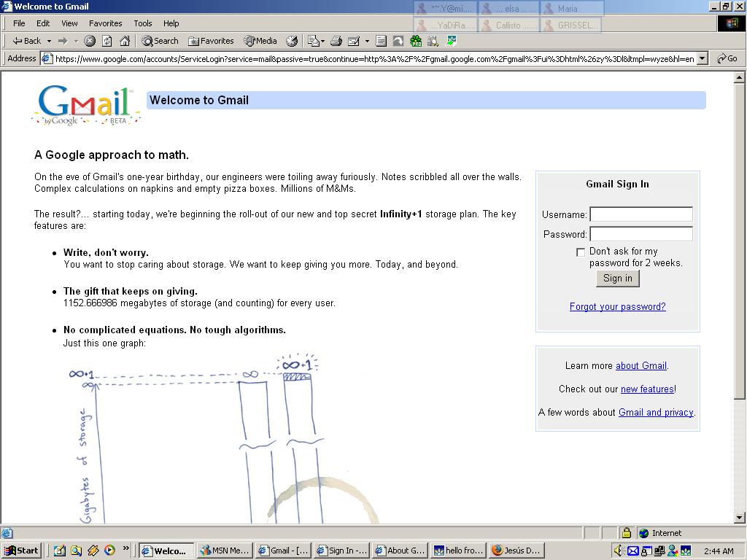Click the Messenger icon at the toolbar end

[451, 41]
